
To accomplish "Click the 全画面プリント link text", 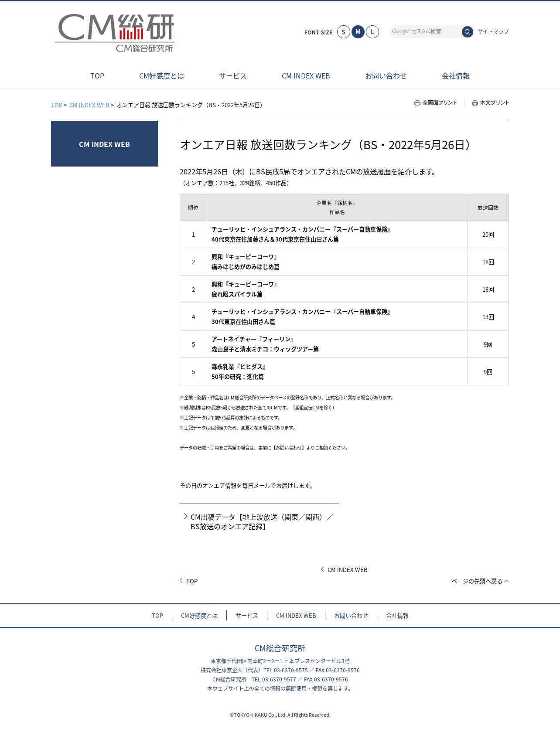I will point(440,103).
